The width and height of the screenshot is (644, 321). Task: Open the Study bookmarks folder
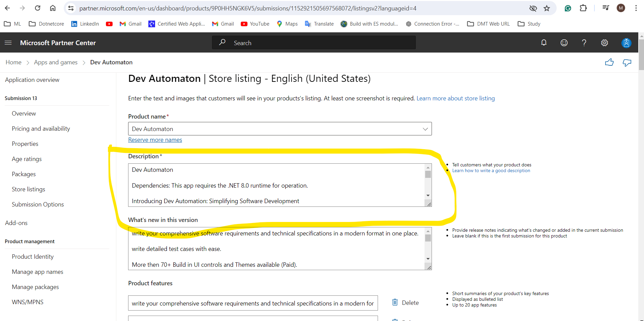[x=529, y=24]
